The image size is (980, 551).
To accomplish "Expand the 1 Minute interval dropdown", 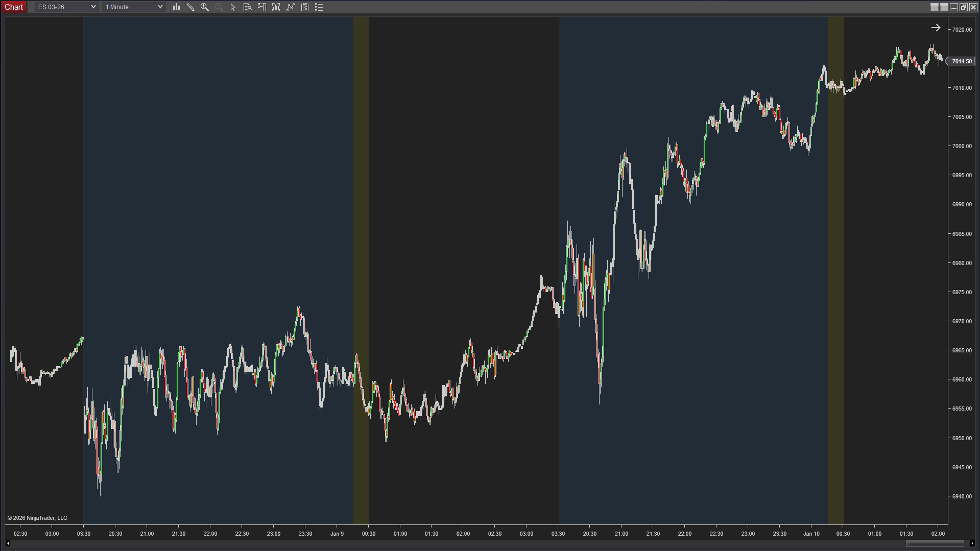I will [x=133, y=7].
